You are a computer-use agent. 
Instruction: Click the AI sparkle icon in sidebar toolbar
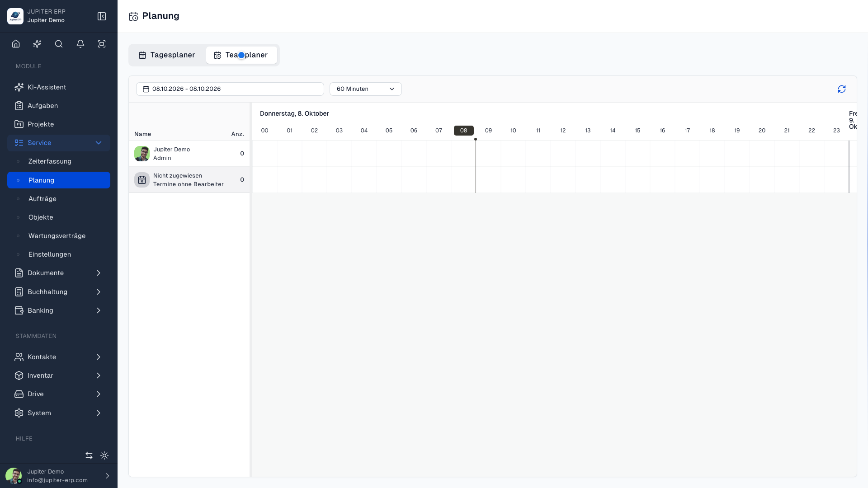[37, 44]
